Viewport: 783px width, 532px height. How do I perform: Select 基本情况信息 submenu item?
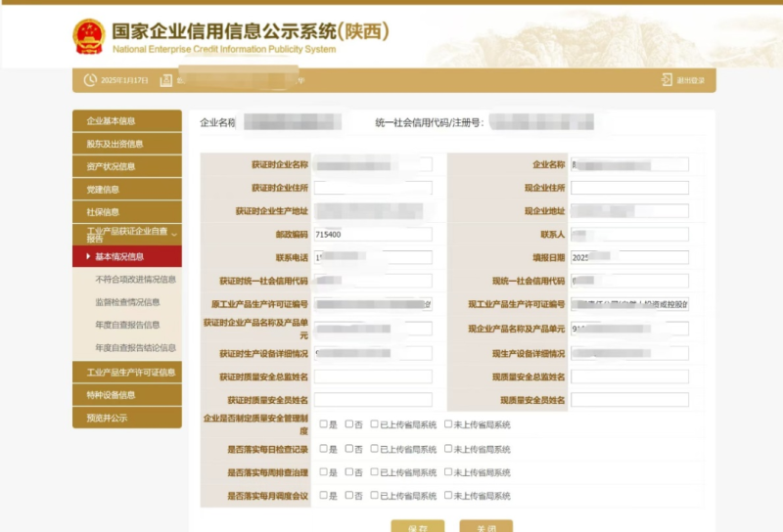point(127,256)
